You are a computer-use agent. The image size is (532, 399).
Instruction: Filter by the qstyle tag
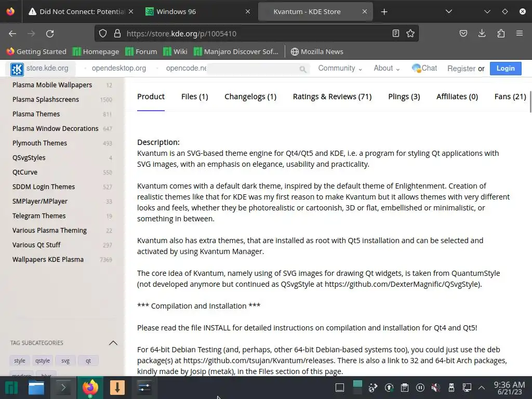43,361
